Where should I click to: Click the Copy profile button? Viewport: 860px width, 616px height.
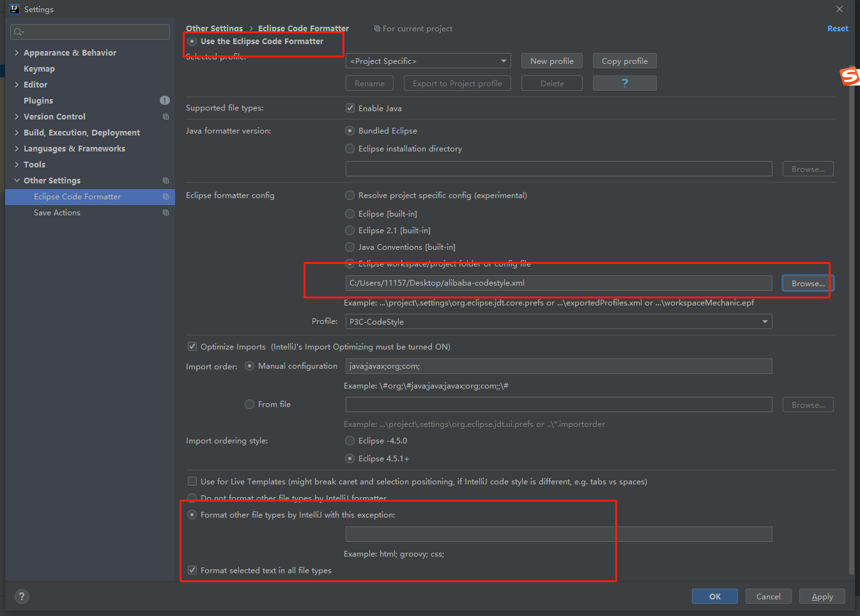point(625,61)
